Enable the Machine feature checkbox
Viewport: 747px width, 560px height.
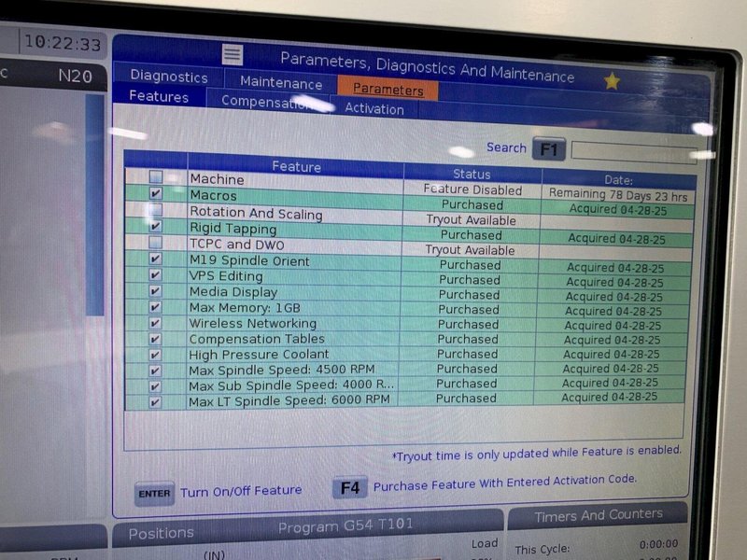point(156,177)
